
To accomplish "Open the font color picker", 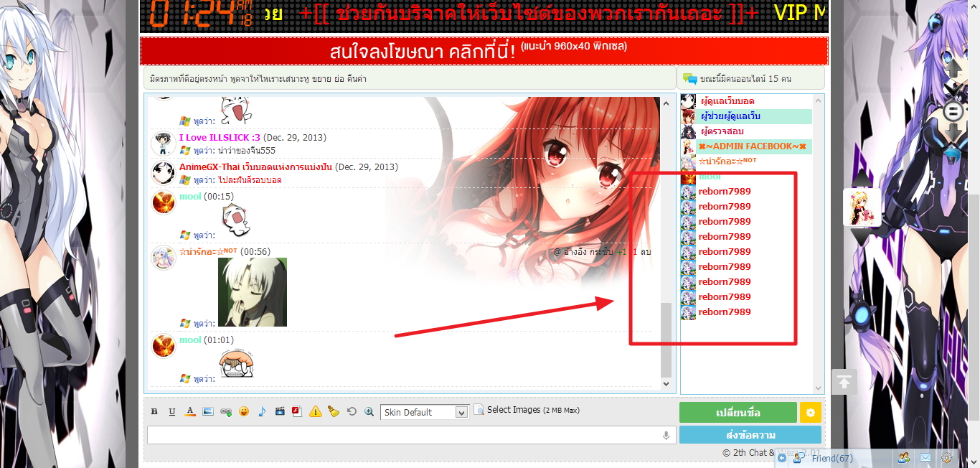I will point(190,412).
